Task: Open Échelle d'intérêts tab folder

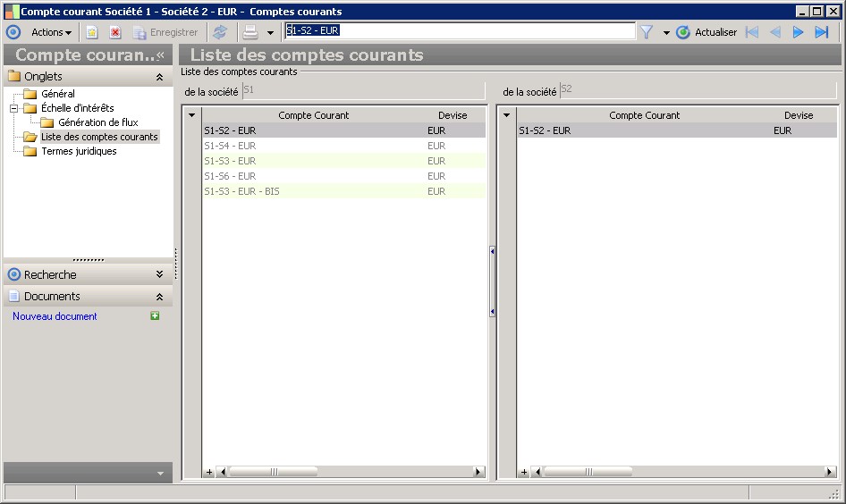Action: pos(77,108)
